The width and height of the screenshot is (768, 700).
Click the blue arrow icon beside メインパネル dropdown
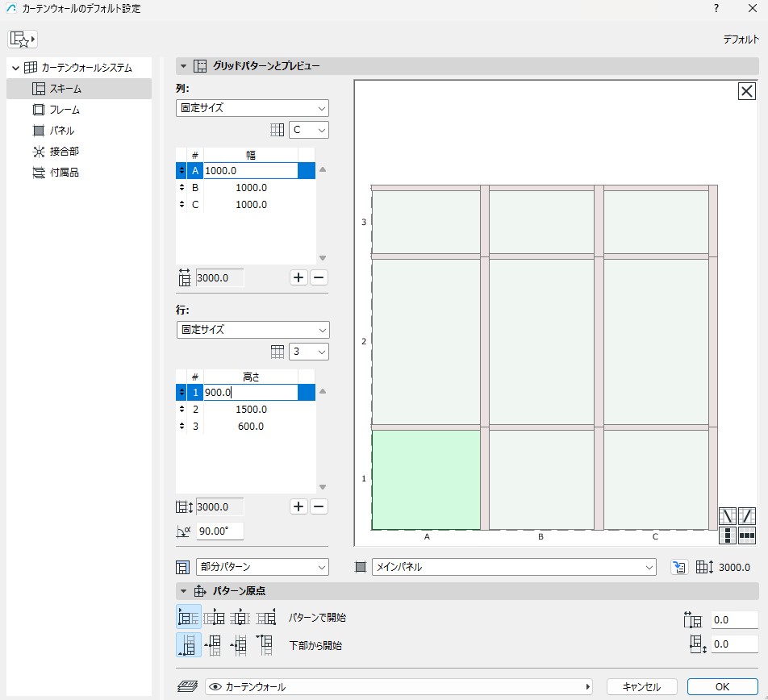678,568
